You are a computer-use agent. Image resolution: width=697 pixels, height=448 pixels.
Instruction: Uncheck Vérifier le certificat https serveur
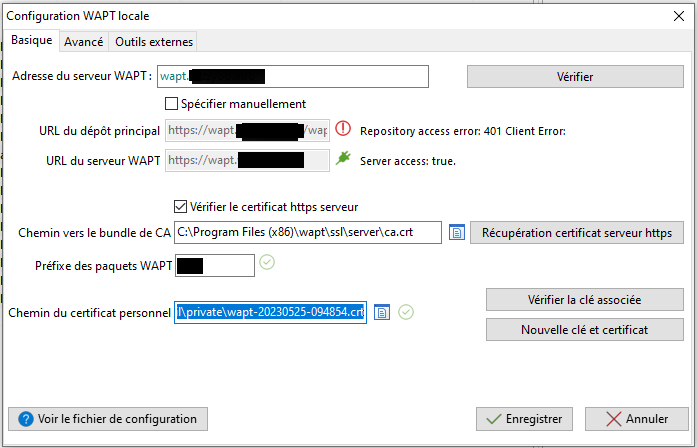click(180, 207)
